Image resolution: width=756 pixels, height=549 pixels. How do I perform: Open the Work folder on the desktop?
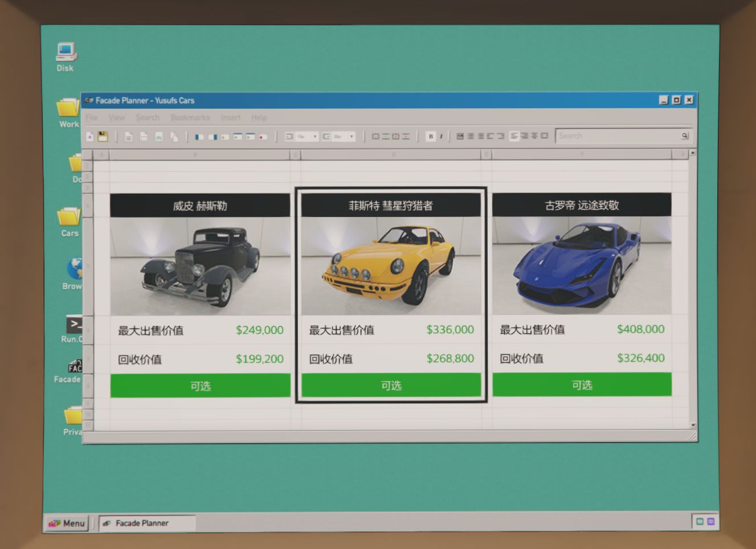[x=69, y=113]
